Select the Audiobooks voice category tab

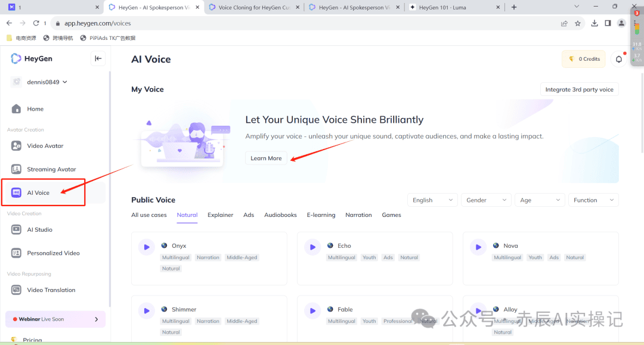280,215
